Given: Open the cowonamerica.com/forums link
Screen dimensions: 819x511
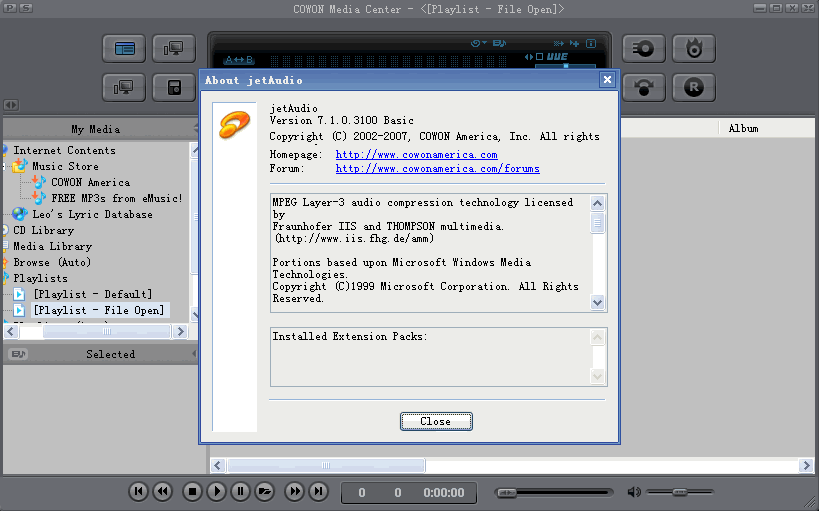Looking at the screenshot, I should click(x=438, y=169).
